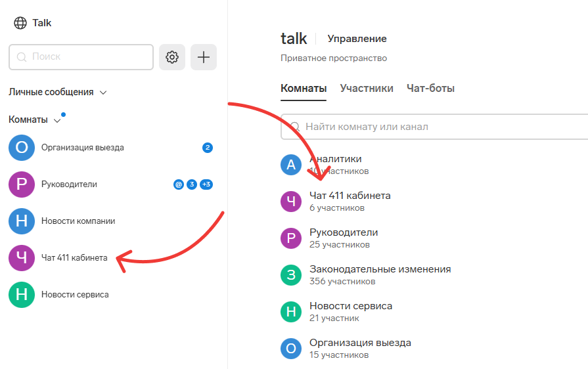
Task: Click green З avatar of Законодательные изменения
Action: [291, 274]
